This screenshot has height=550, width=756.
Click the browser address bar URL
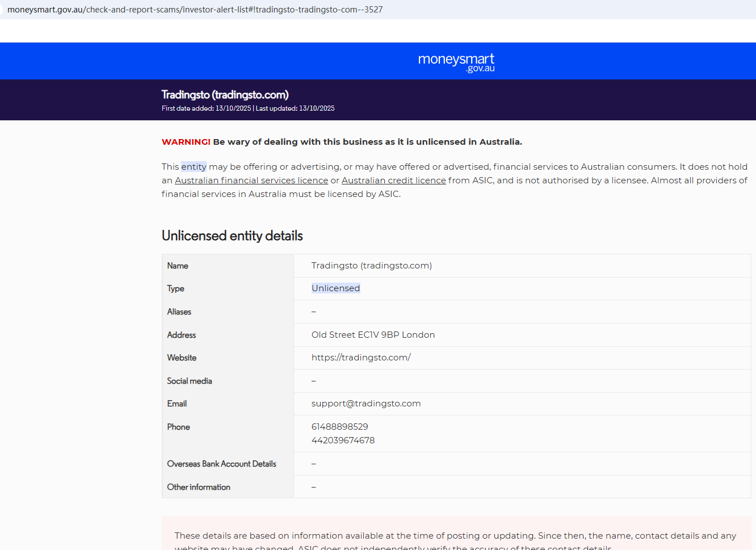click(x=195, y=10)
